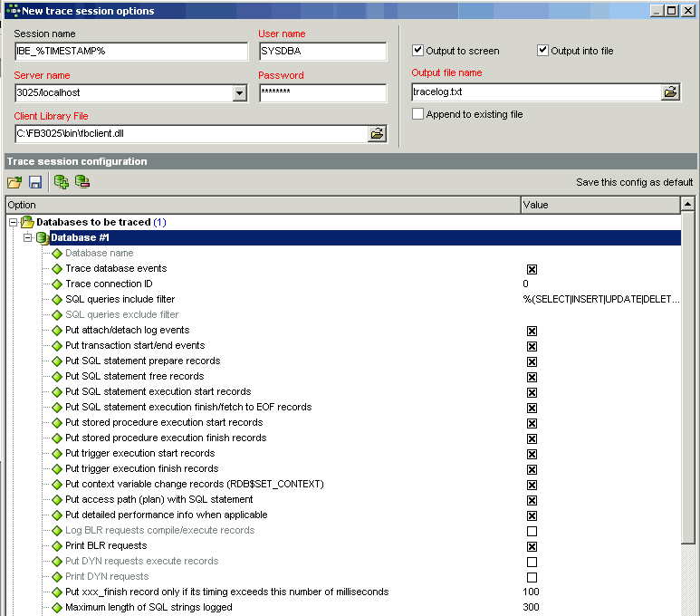Click the value 300 for SQL string length
This screenshot has width=700, height=616.
pos(531,608)
